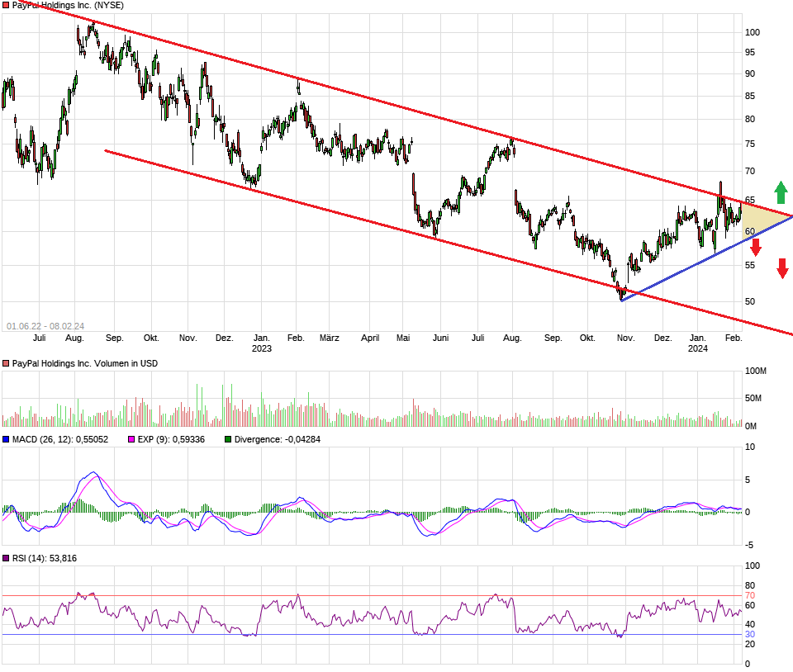793x672 pixels.
Task: Click the 90 price axis label
Action: pos(750,73)
